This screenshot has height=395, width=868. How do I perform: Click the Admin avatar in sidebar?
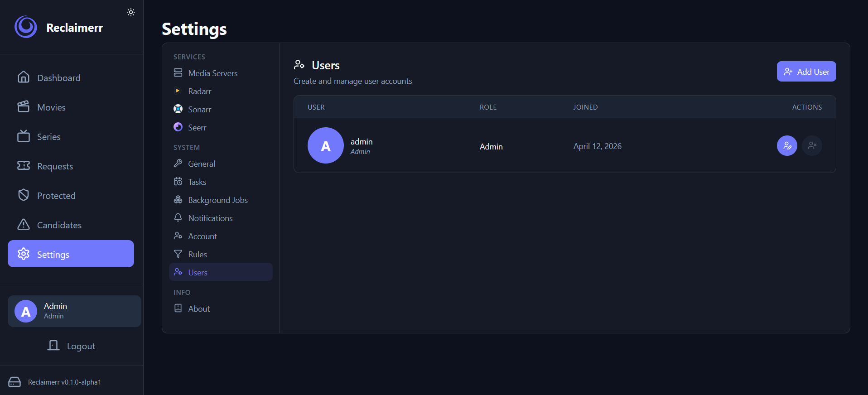tap(26, 311)
